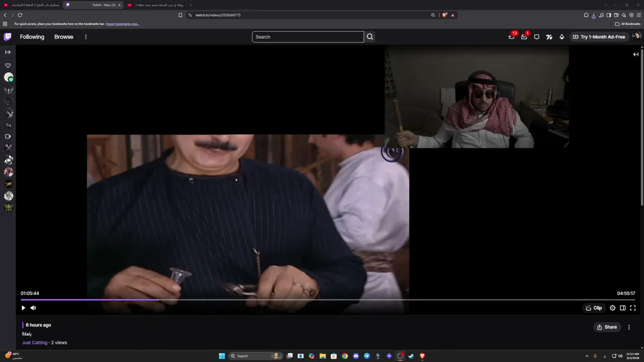Click the taskbar Search box
644x362 pixels.
pyautogui.click(x=255, y=356)
